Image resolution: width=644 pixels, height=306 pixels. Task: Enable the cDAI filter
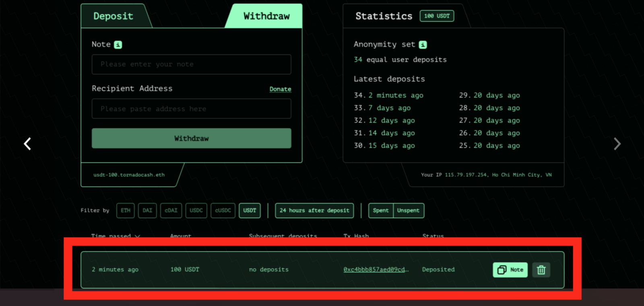point(171,210)
